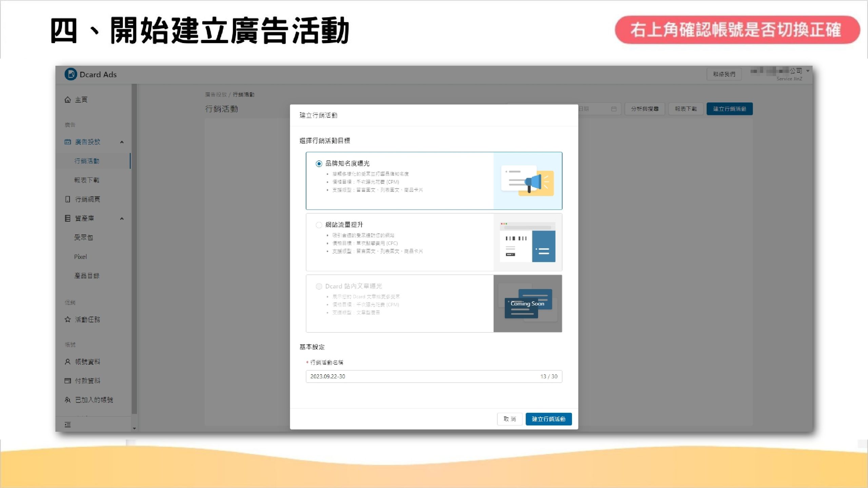Viewport: 868px width, 488px height.
Task: Click the 網站流量提升 option title
Action: coord(344,225)
